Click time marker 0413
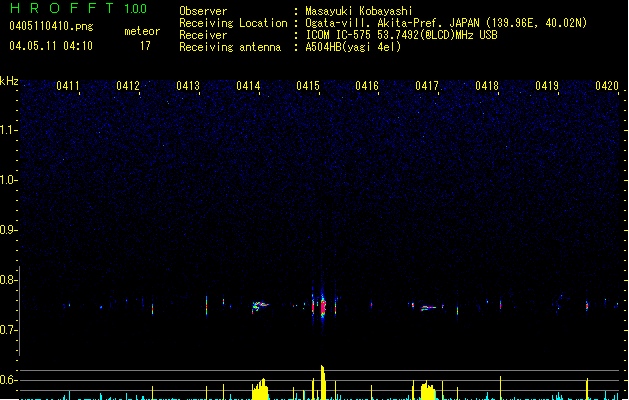This screenshot has width=629, height=400. point(188,86)
